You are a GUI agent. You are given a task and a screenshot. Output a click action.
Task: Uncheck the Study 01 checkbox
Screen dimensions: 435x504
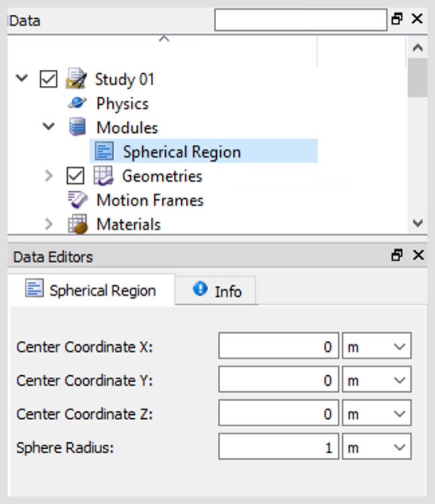tap(48, 79)
